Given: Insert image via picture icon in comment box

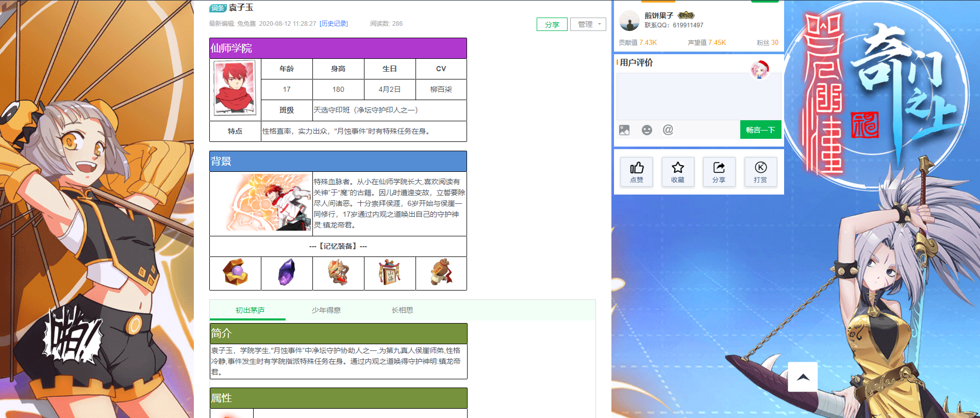Looking at the screenshot, I should coord(624,130).
